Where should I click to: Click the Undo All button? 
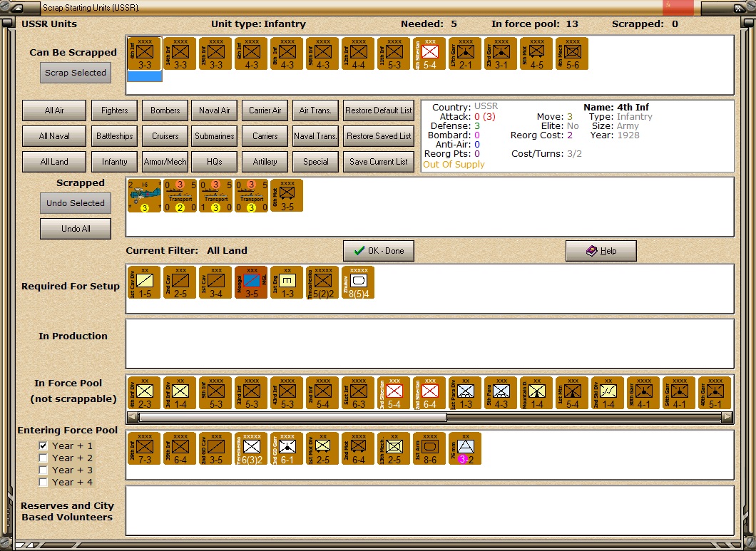coord(76,229)
